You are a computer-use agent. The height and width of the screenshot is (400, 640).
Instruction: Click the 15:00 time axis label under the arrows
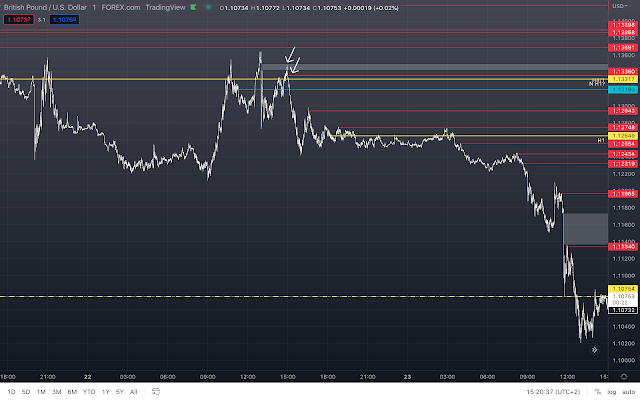point(287,377)
